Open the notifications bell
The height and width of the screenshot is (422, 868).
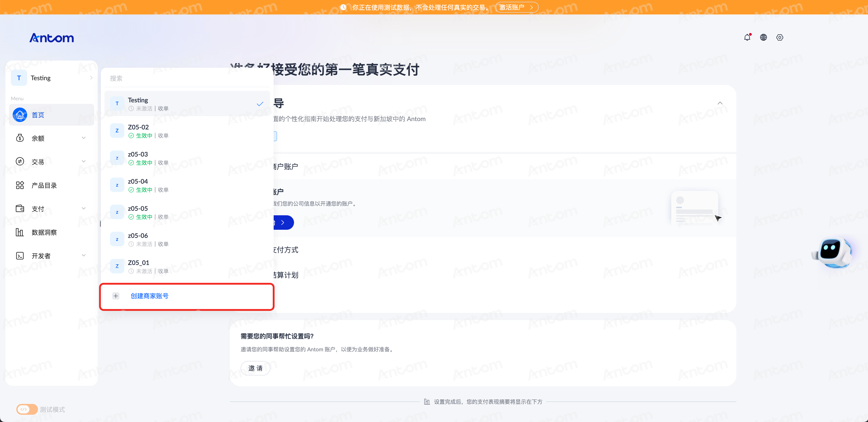tap(747, 37)
